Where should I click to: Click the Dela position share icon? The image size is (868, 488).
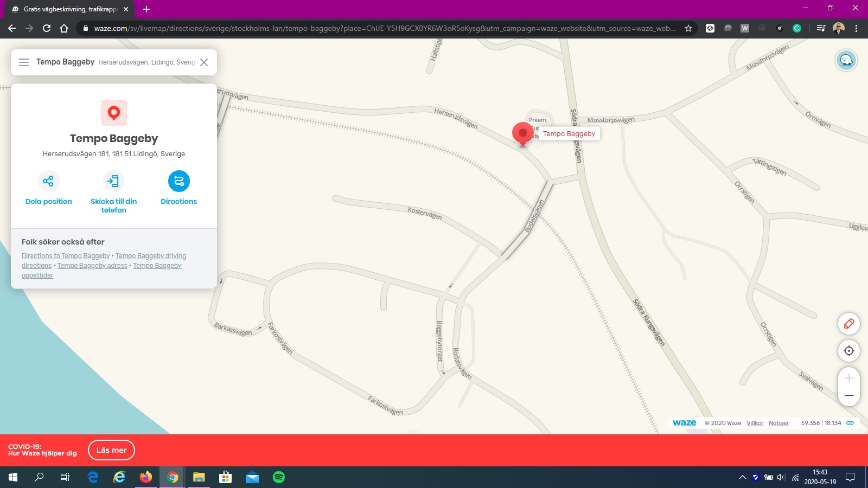48,181
